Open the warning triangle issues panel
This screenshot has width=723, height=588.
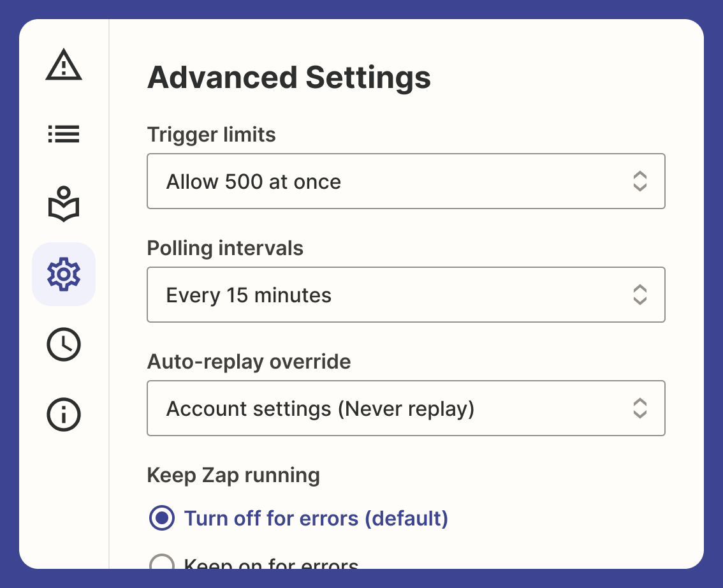[x=64, y=65]
